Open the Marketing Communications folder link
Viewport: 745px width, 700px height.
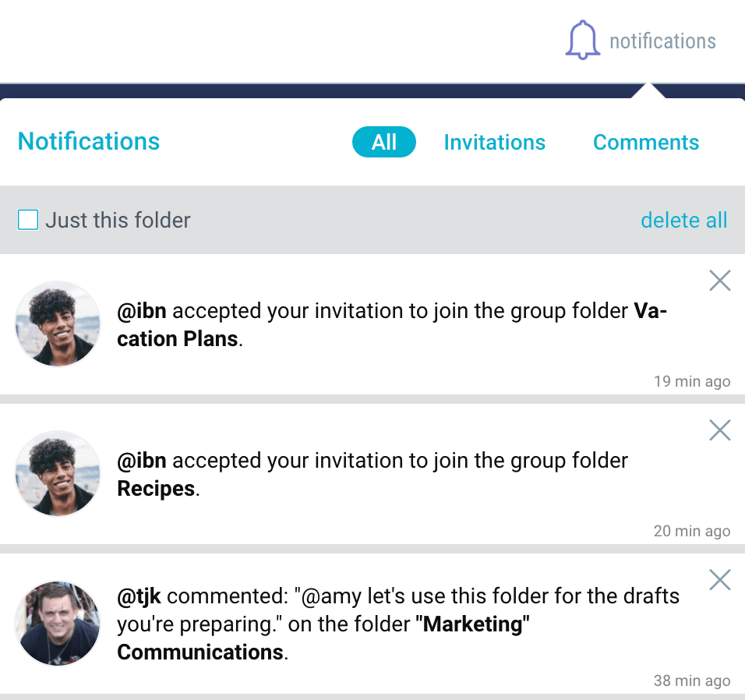pos(323,638)
